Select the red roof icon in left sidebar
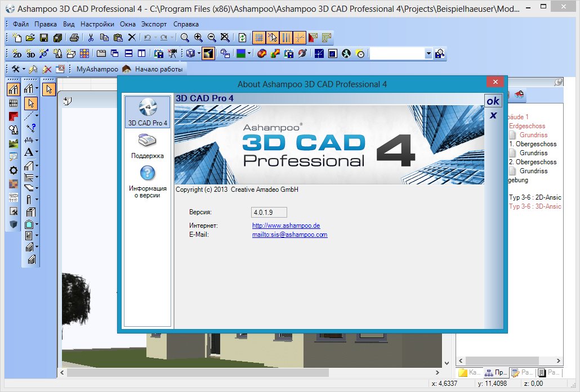Image resolution: width=580 pixels, height=392 pixels. point(14,116)
